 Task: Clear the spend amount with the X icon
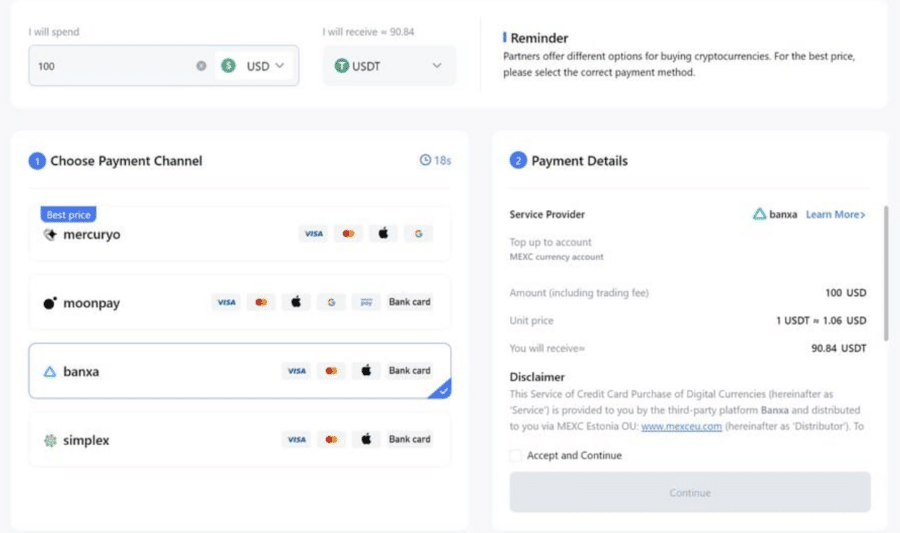(x=201, y=66)
